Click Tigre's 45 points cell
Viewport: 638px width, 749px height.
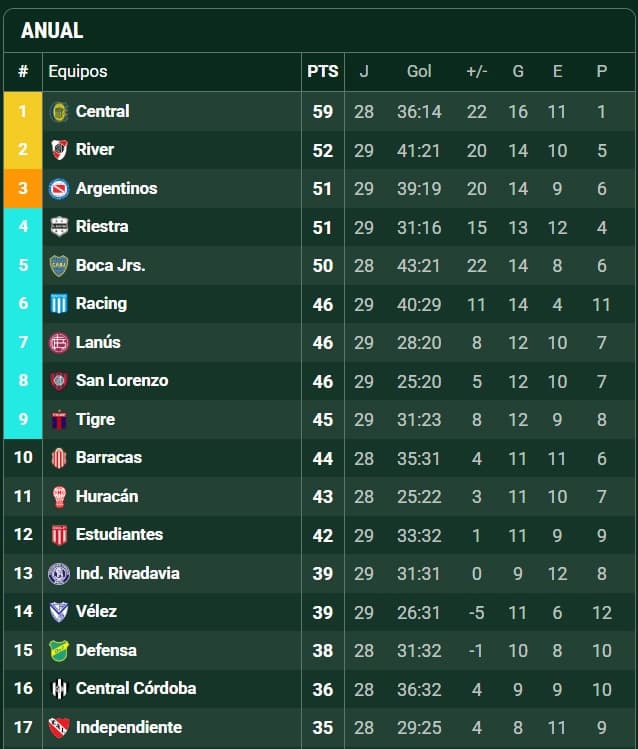322,419
